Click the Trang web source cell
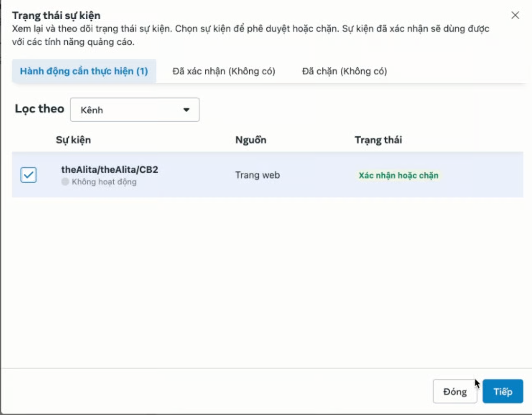The height and width of the screenshot is (415, 532). (x=257, y=175)
